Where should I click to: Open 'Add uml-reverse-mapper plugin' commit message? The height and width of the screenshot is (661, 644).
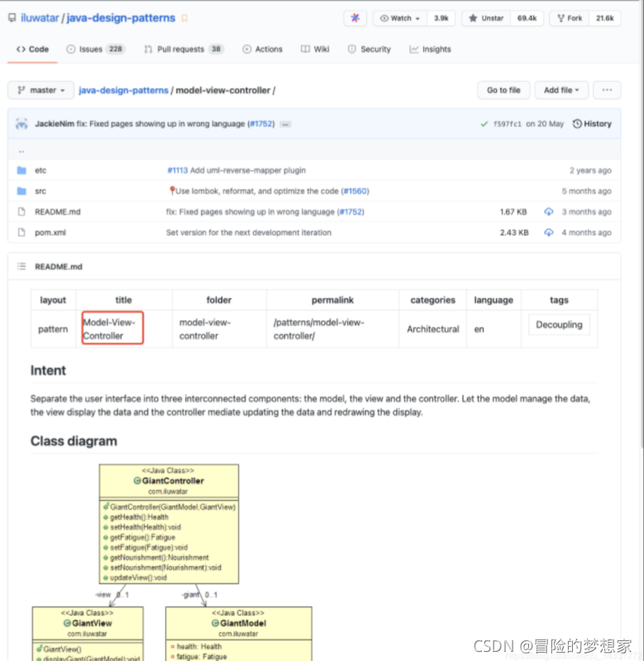click(x=248, y=170)
